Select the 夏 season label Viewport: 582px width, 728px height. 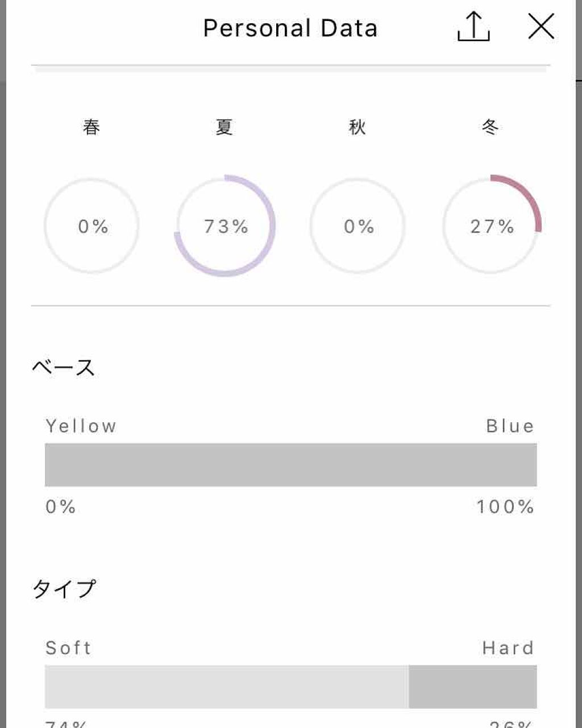[225, 127]
